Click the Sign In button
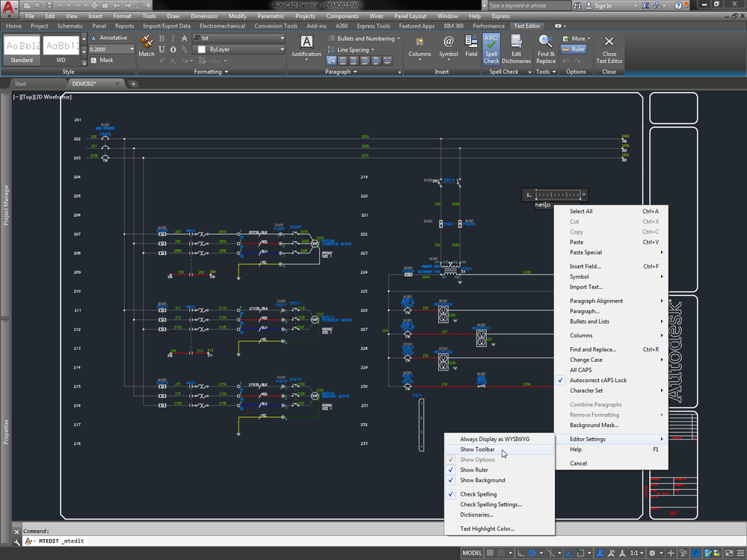This screenshot has height=560, width=747. click(598, 6)
